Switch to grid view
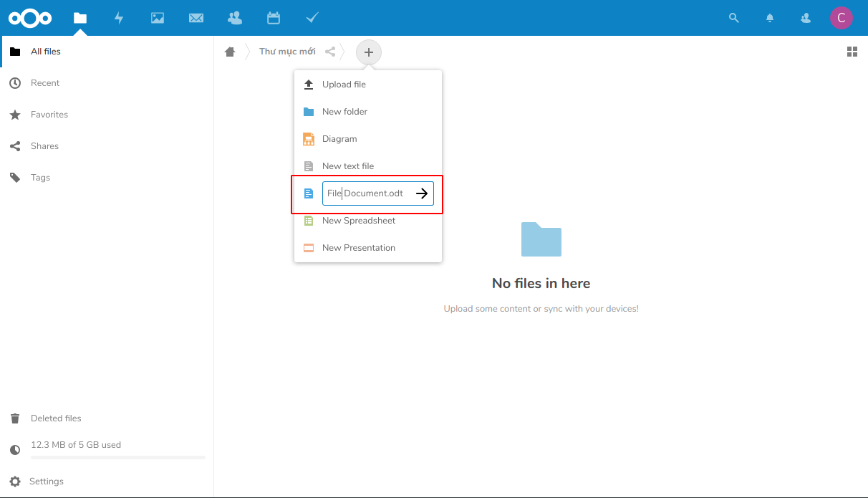868x498 pixels. click(x=852, y=52)
